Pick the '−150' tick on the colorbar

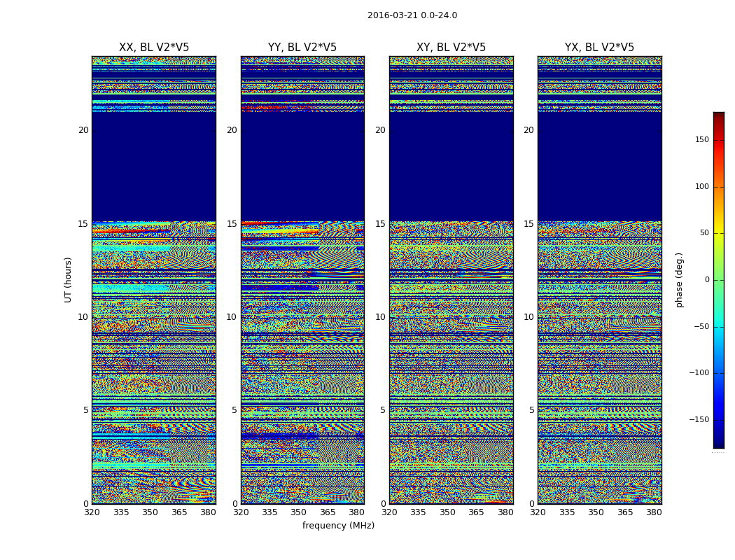pos(699,419)
